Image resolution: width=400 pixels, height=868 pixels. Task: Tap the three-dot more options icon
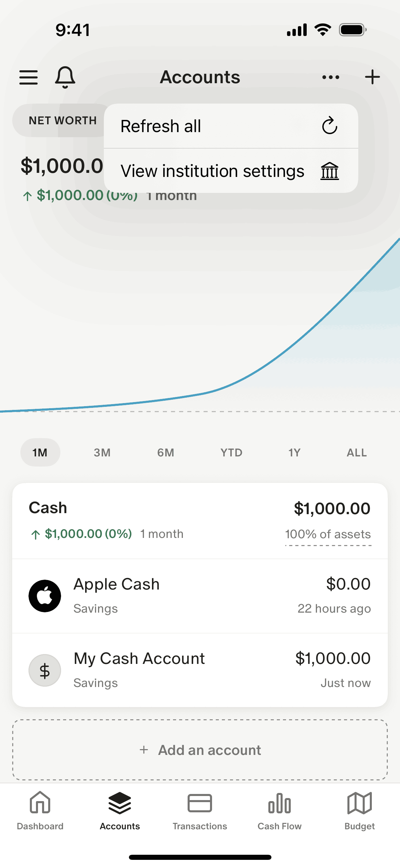click(x=331, y=77)
